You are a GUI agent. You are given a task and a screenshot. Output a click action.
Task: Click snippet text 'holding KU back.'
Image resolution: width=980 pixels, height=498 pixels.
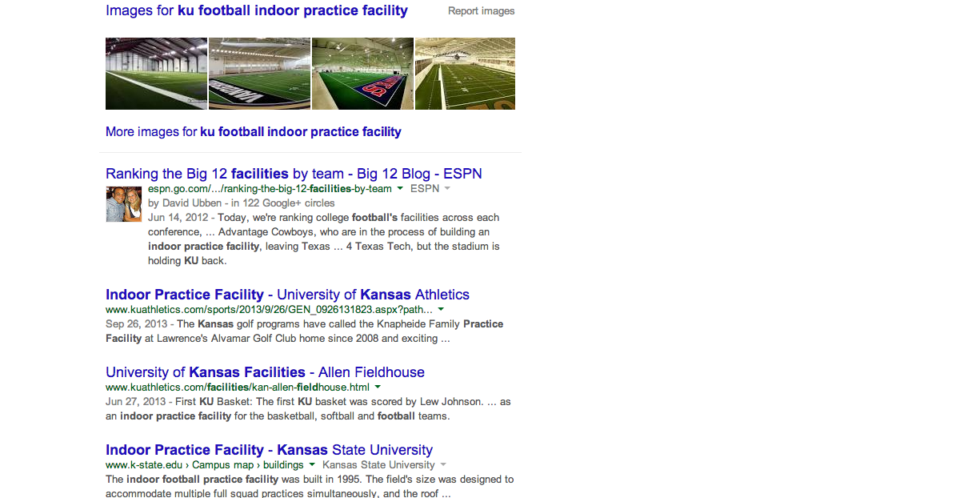187,261
